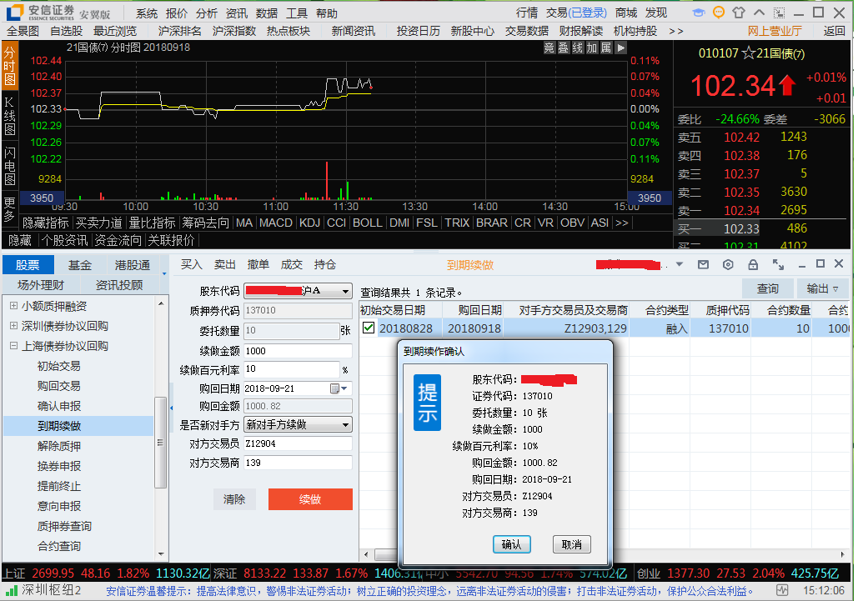Open the 网上营业厅 link
Screen dimensions: 868x601
pyautogui.click(x=775, y=31)
